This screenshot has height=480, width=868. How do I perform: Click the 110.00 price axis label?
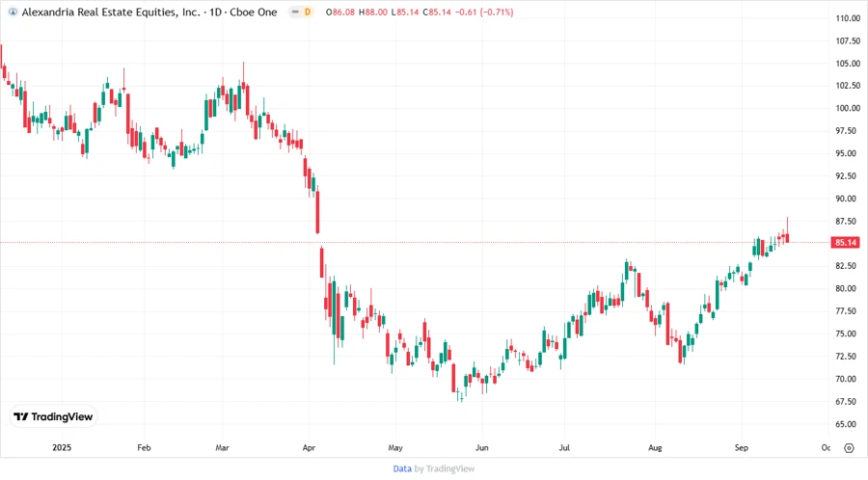[848, 18]
